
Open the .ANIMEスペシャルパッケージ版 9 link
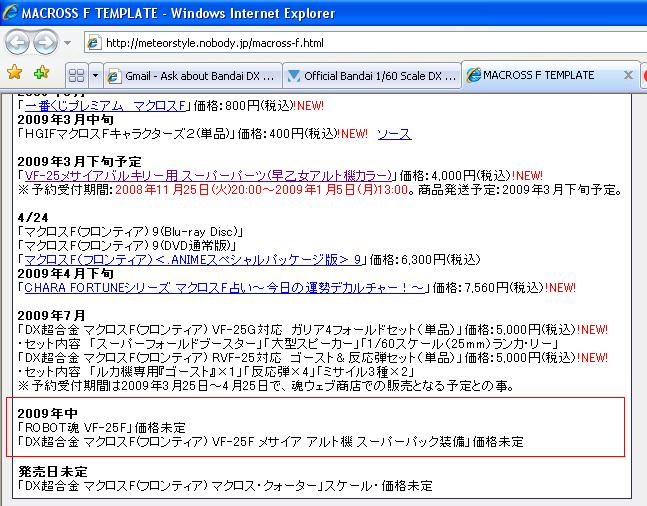(193, 260)
